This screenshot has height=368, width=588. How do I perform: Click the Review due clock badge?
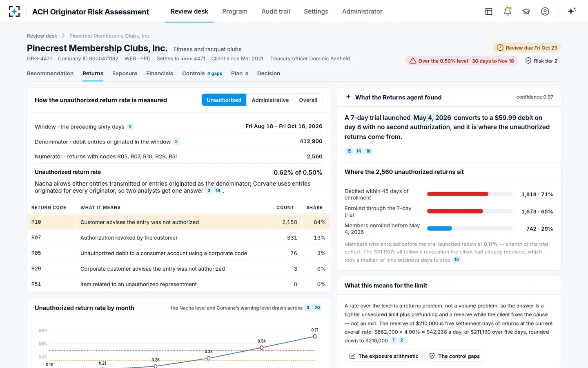527,48
